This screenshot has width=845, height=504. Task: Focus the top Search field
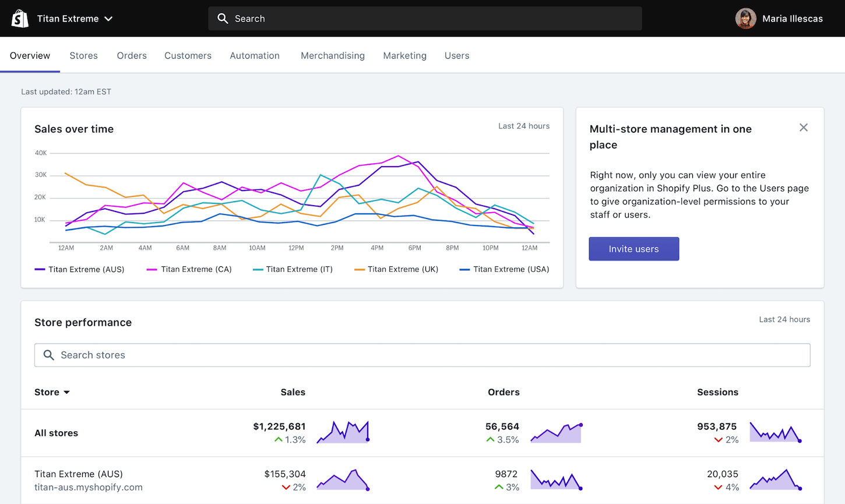click(425, 19)
